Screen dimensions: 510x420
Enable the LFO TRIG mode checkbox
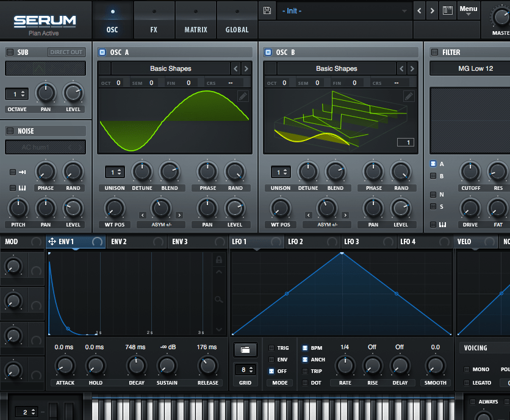pos(272,348)
